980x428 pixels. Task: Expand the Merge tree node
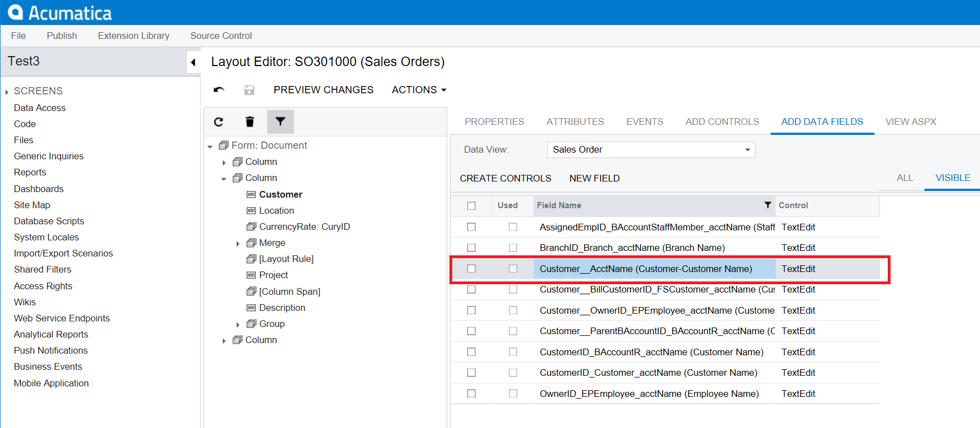coord(238,244)
